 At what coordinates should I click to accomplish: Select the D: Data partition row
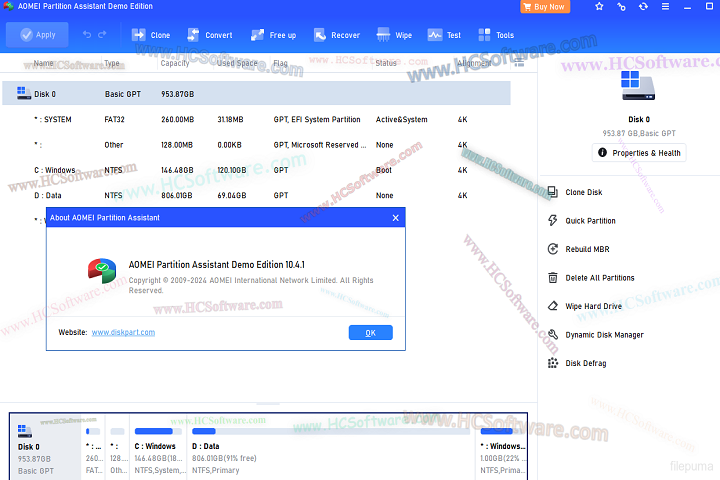click(x=256, y=195)
